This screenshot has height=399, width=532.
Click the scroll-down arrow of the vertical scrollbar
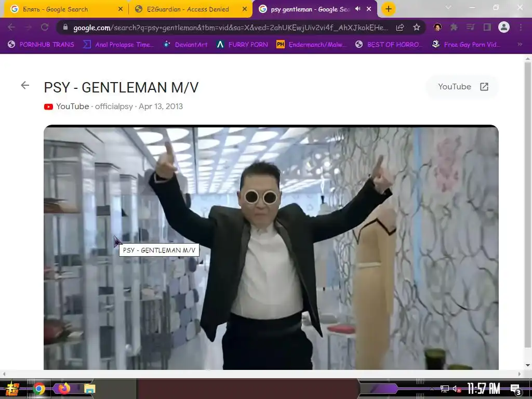tap(528, 365)
